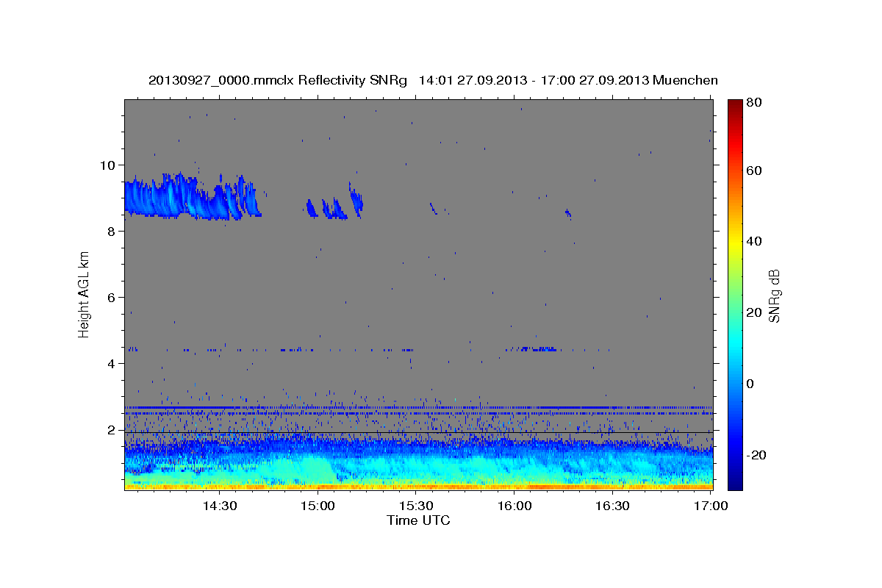882x588 pixels.
Task: Click the colorbar value 40
Action: (x=756, y=241)
